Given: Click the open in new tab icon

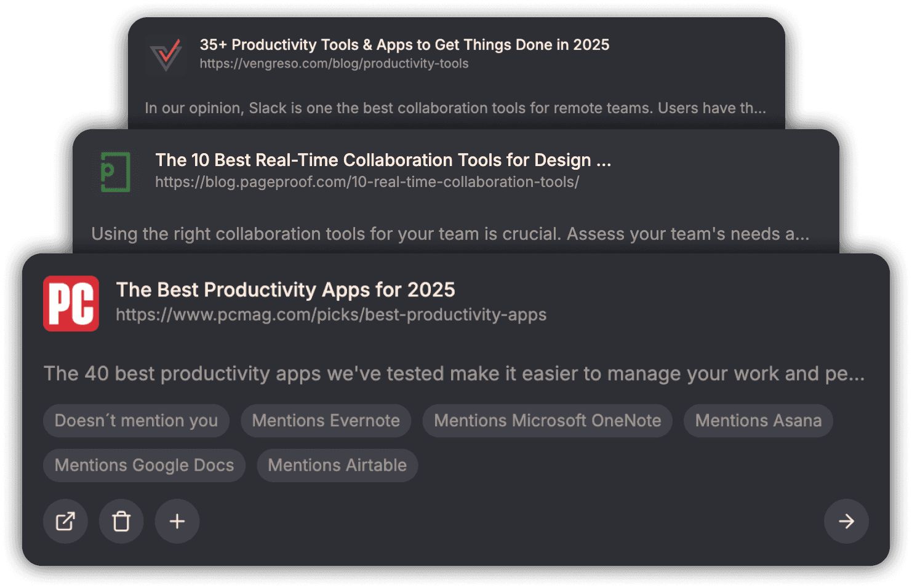Looking at the screenshot, I should pos(65,521).
